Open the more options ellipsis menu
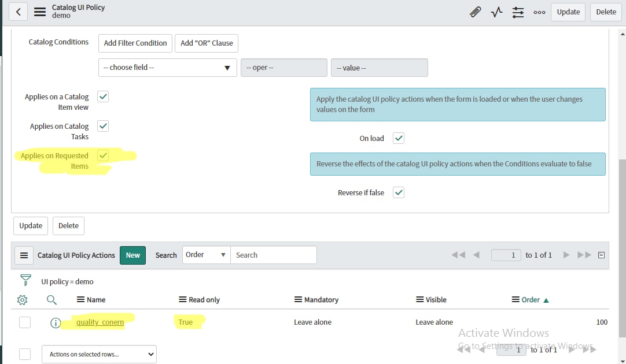The image size is (626, 364). (x=539, y=12)
